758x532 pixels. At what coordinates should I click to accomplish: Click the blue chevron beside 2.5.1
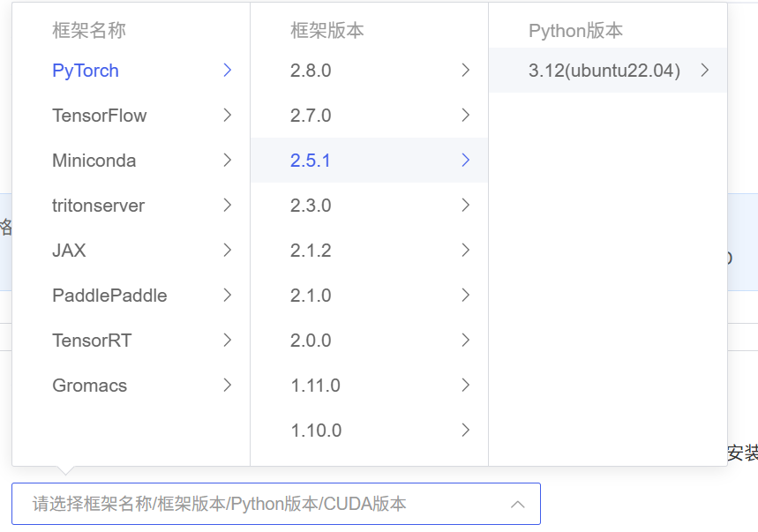pyautogui.click(x=466, y=161)
